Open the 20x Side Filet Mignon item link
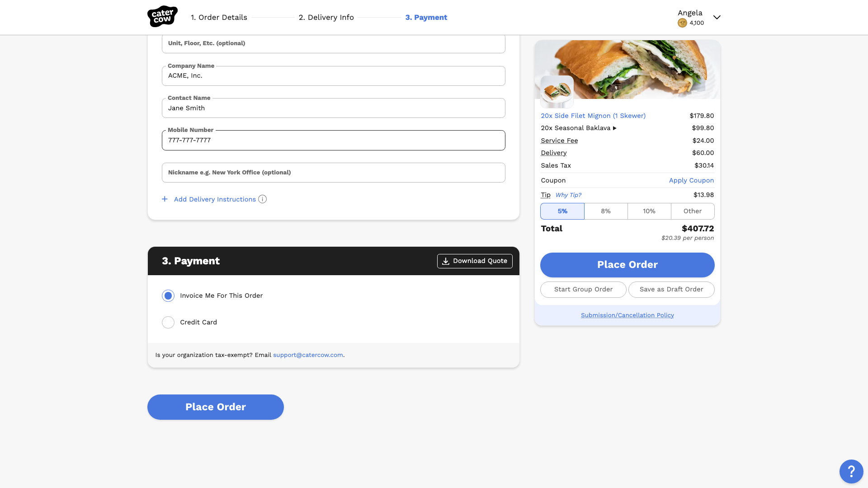Screen dimensions: 868x488 point(593,116)
